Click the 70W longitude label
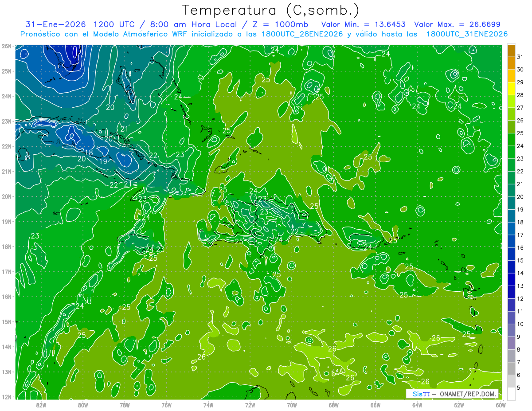Viewport: 532px width, 411px height. (x=292, y=405)
